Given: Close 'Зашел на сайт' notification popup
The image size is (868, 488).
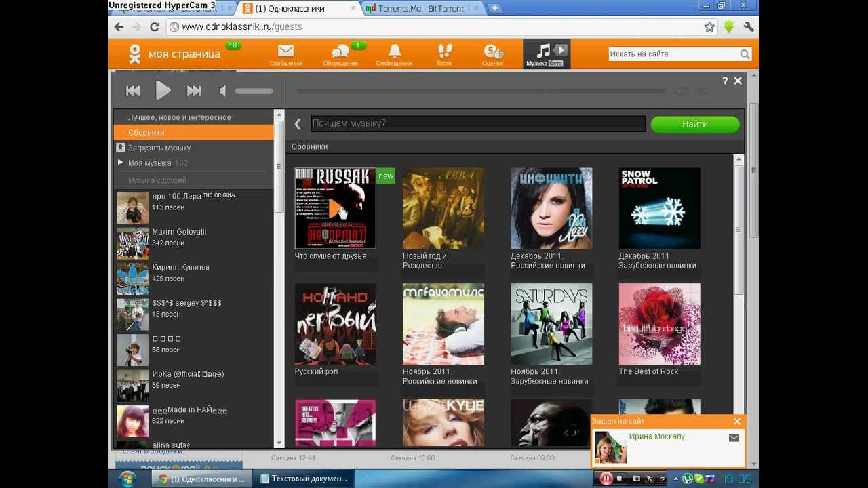Looking at the screenshot, I should click(737, 422).
